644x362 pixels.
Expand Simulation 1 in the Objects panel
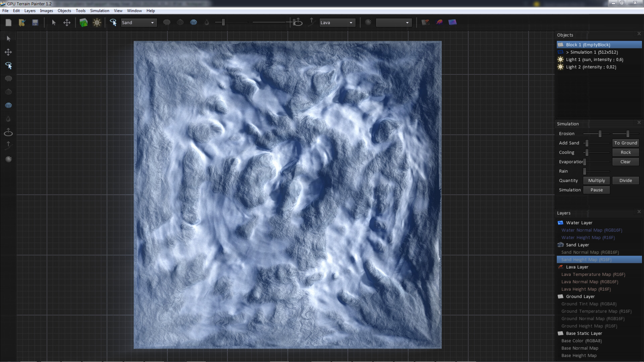tap(567, 52)
